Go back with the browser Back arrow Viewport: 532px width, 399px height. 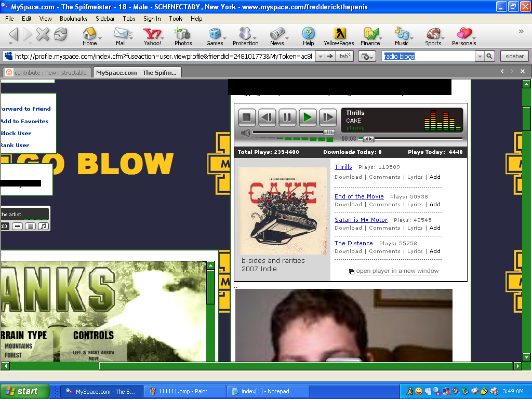(14, 34)
